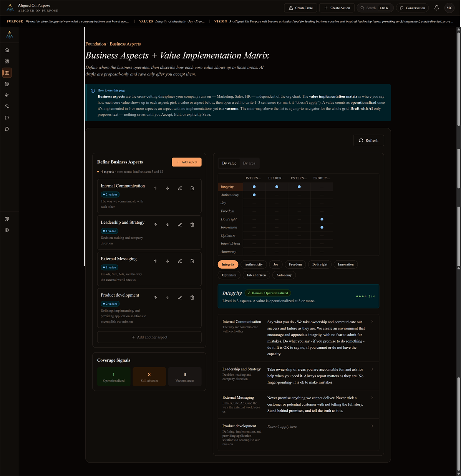Delete the Product development aspect

click(x=192, y=298)
